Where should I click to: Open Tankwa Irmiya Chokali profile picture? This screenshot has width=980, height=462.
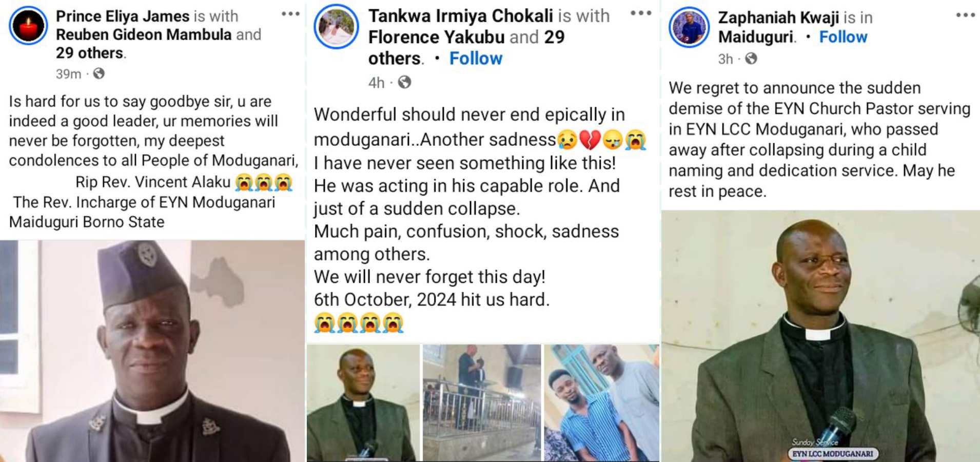pyautogui.click(x=336, y=27)
